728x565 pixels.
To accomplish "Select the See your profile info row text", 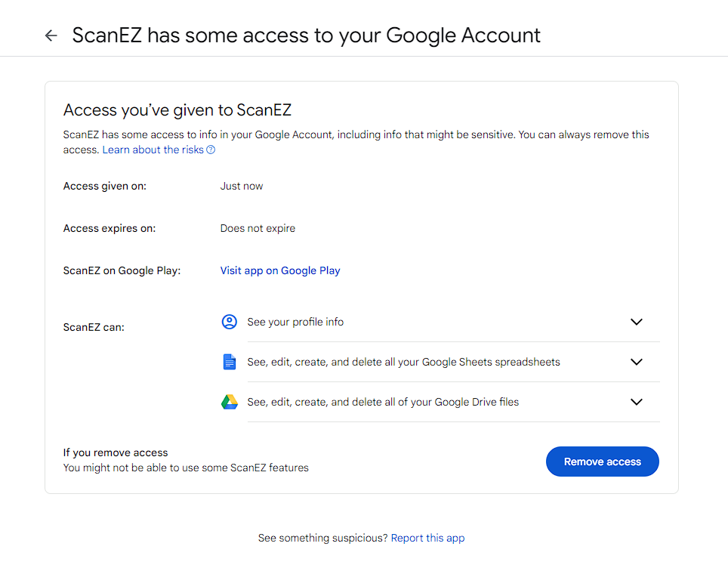I will [x=295, y=322].
